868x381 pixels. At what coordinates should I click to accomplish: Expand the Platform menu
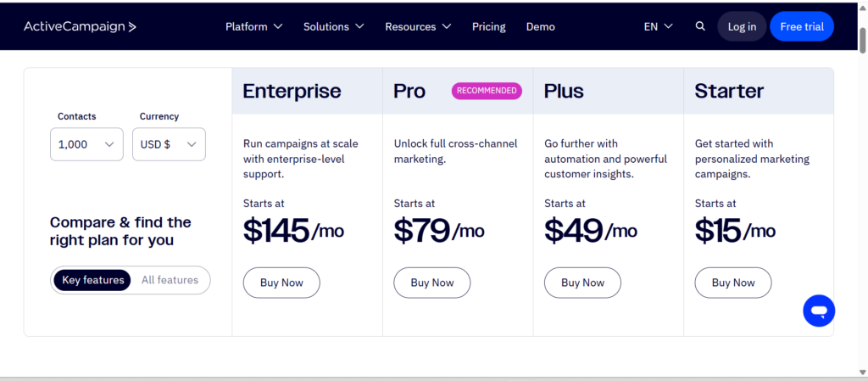tap(254, 26)
